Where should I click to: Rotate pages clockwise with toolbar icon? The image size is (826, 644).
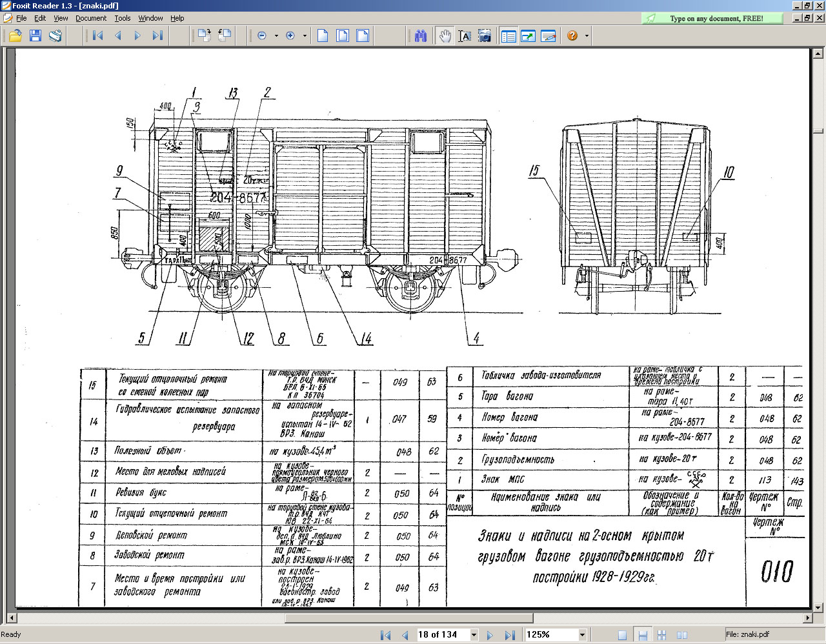205,35
